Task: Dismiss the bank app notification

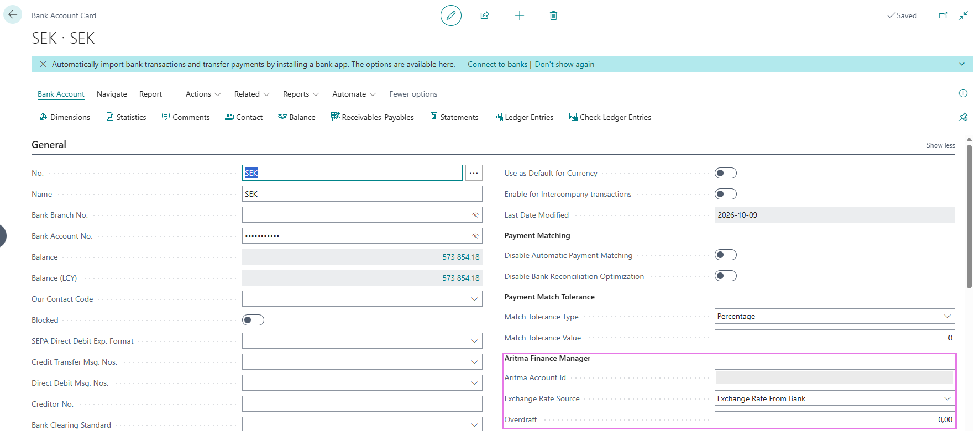Action: tap(43, 64)
